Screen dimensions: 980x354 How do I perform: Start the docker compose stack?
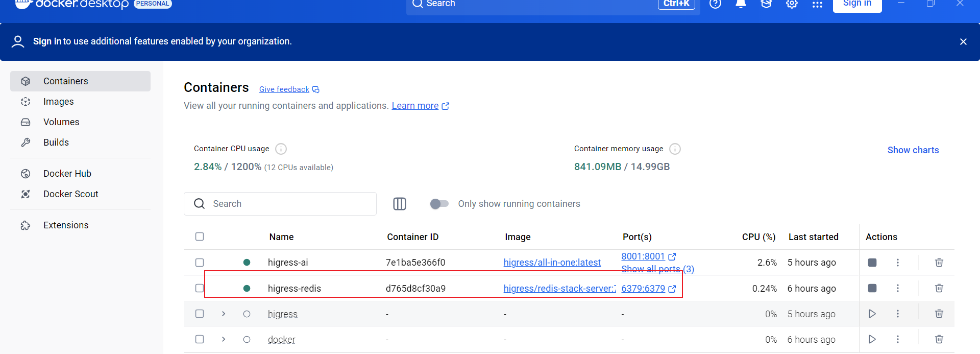(872, 339)
